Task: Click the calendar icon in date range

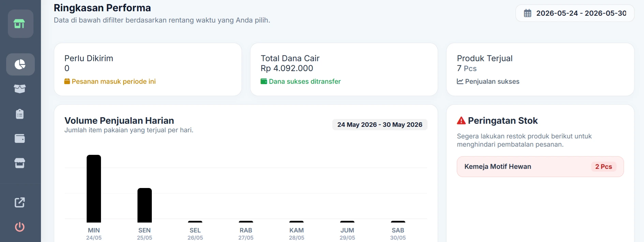Action: (528, 13)
